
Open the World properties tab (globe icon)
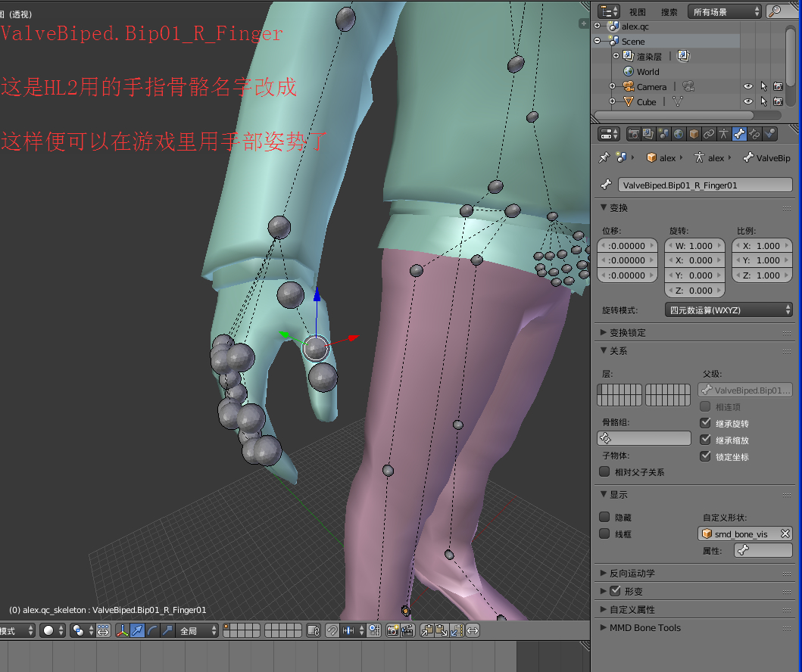point(679,134)
